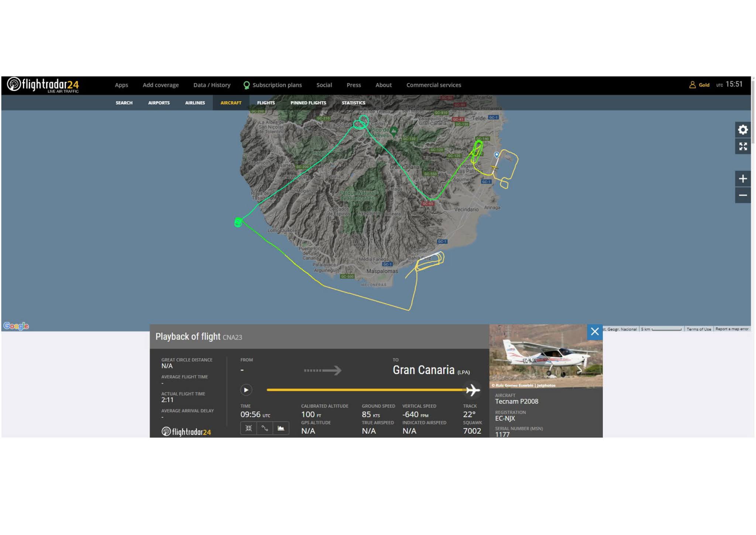Viewport: 756px width, 535px height.
Task: Click the Subscription plans lightbulb icon
Action: click(x=246, y=85)
